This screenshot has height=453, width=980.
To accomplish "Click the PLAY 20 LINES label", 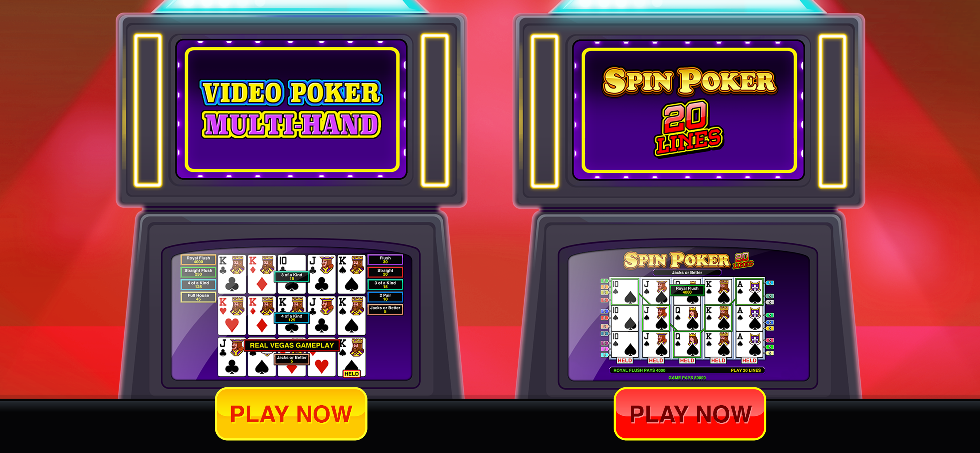I will 746,370.
